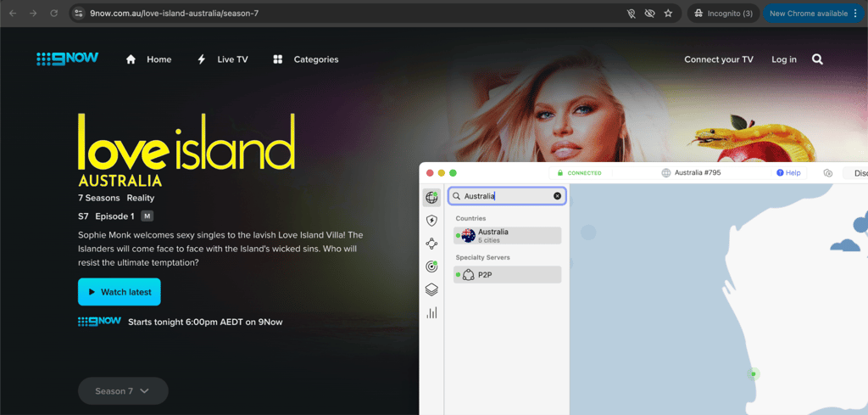
Task: Select the P2P specialty servers row
Action: pos(507,275)
